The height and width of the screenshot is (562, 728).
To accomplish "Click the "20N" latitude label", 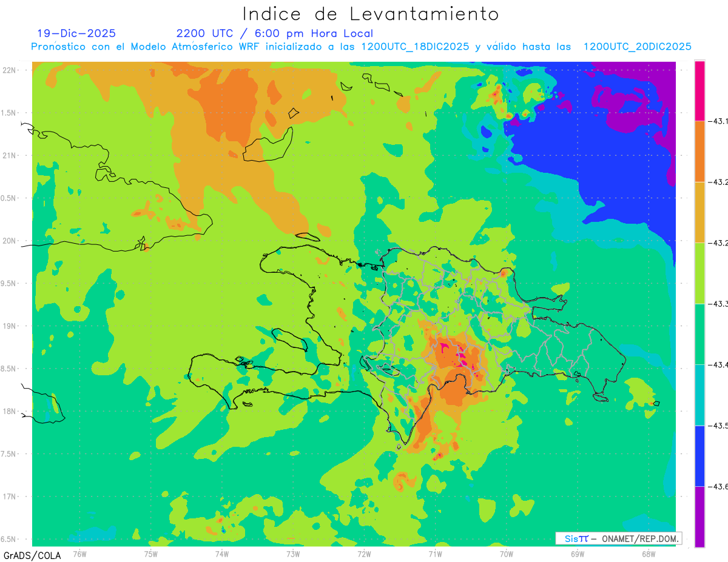I will click(x=10, y=241).
